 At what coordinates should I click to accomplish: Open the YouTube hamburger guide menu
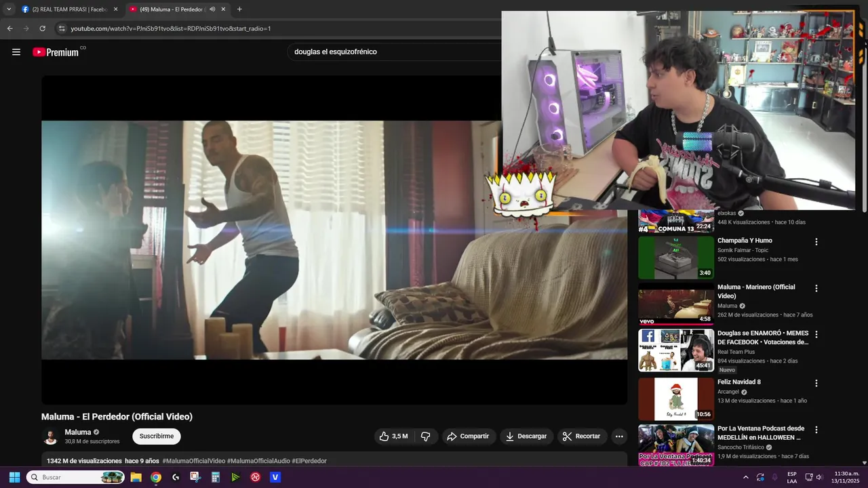click(x=16, y=52)
